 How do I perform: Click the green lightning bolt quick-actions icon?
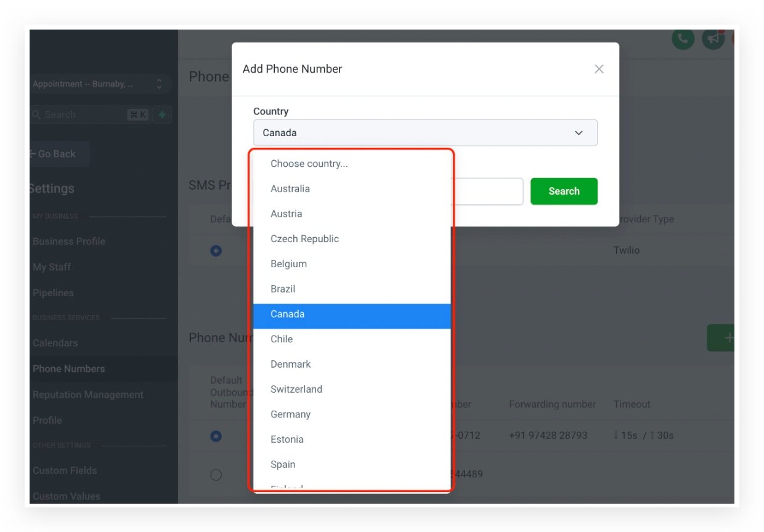point(162,115)
